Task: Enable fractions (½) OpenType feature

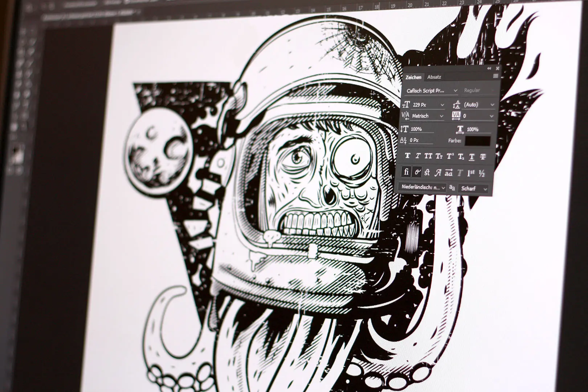Action: [x=482, y=174]
